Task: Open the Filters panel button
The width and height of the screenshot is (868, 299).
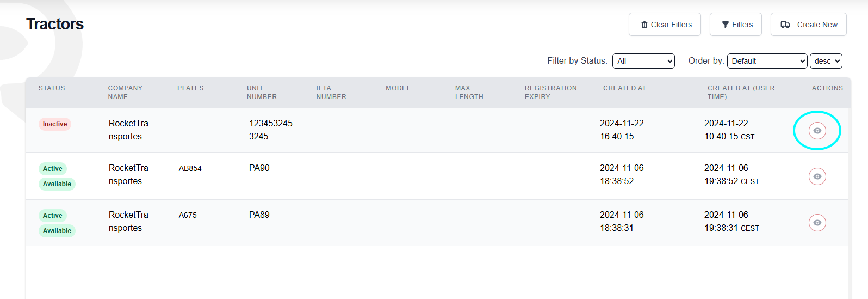Action: [x=736, y=25]
